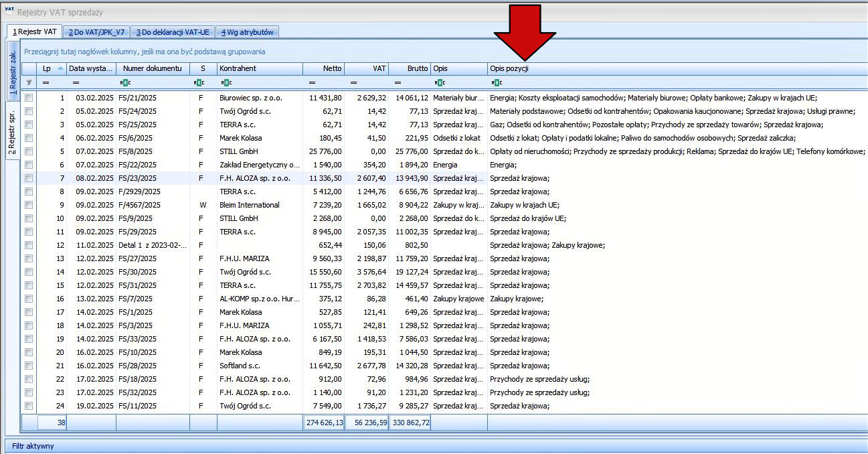
Task: Select contractor Marek Kolasa in row 4
Action: 242,138
